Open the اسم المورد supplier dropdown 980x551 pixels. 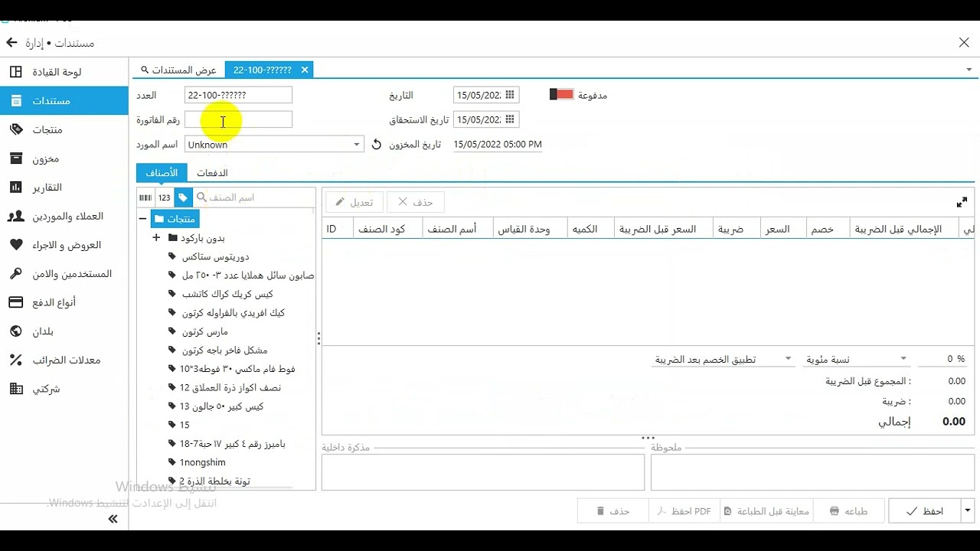coord(357,144)
